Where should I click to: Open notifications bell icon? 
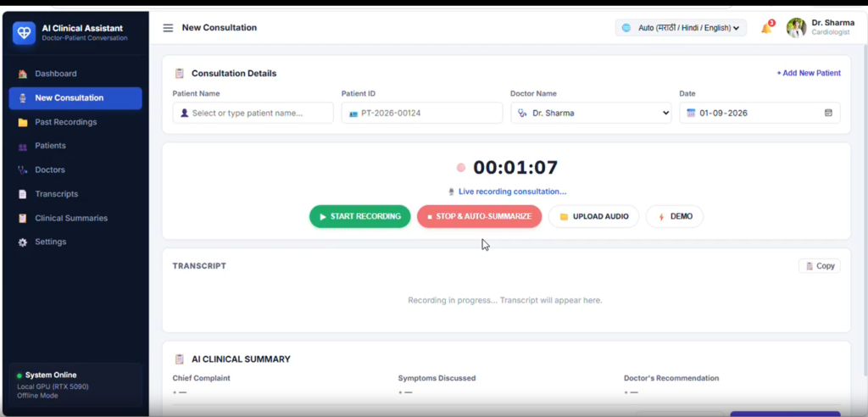point(766,28)
